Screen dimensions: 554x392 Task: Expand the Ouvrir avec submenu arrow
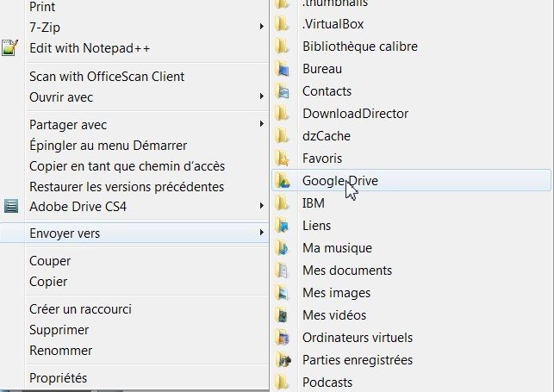point(261,96)
